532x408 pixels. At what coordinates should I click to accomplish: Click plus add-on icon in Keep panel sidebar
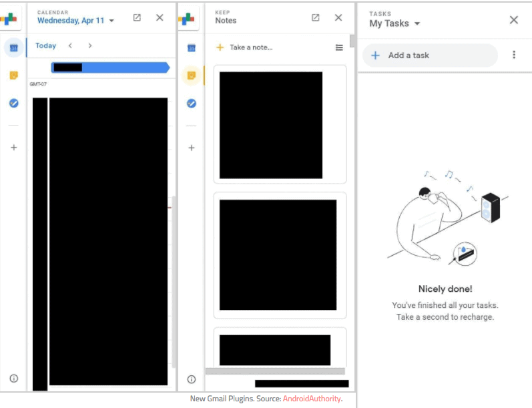(x=192, y=148)
